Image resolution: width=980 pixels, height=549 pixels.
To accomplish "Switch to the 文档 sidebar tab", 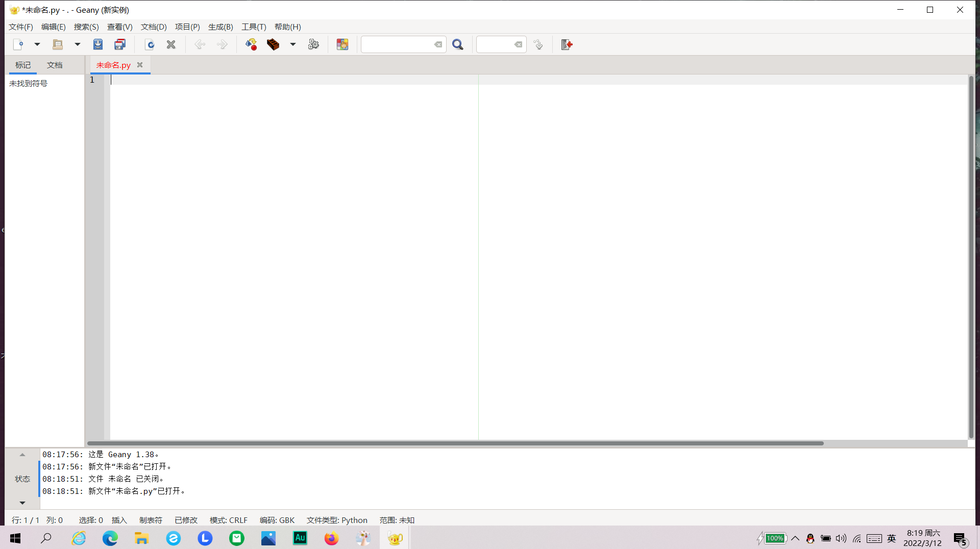I will pyautogui.click(x=55, y=65).
